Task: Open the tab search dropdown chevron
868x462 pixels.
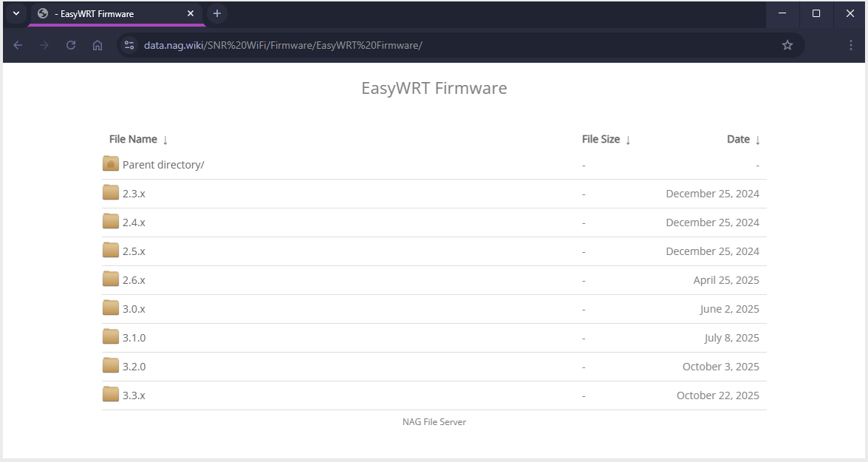Action: [16, 13]
